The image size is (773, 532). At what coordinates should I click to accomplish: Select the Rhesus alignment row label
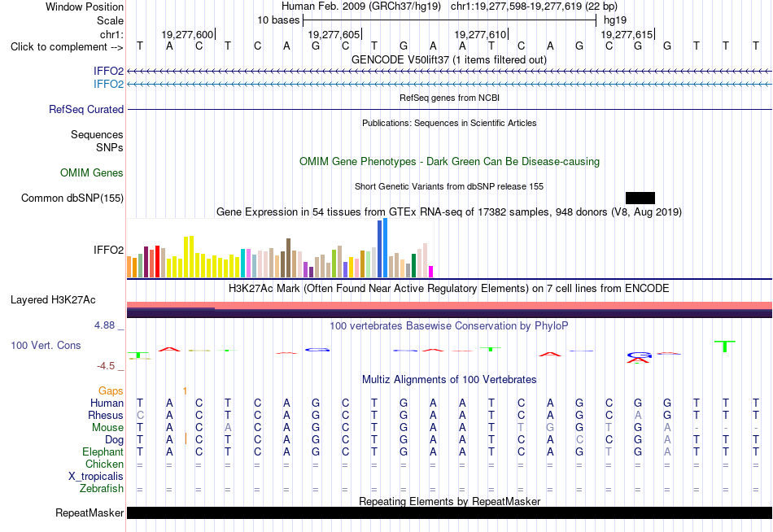(x=106, y=416)
